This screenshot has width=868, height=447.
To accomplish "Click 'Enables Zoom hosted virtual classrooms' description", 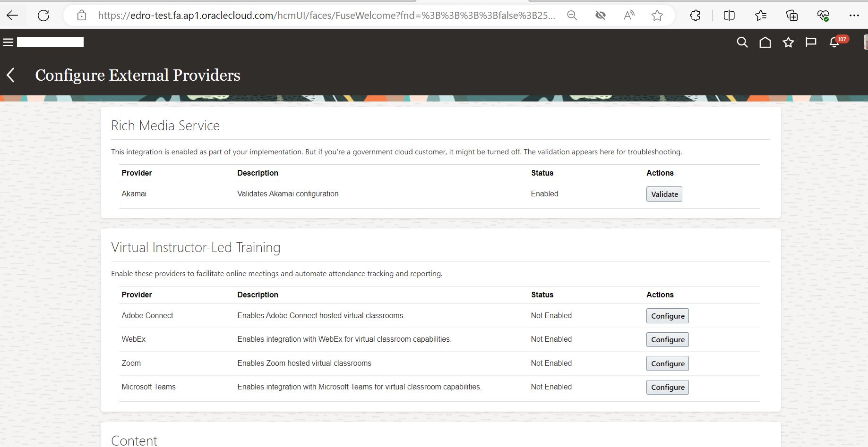I will (304, 363).
